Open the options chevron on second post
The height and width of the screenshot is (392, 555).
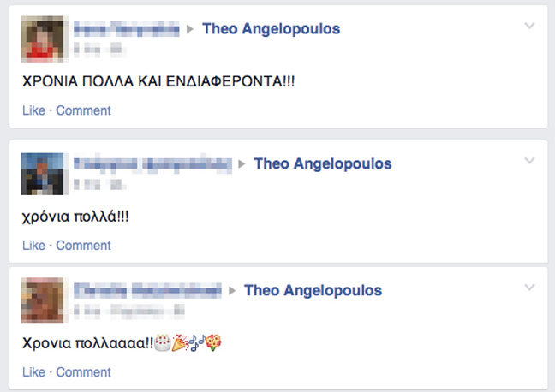coord(529,160)
